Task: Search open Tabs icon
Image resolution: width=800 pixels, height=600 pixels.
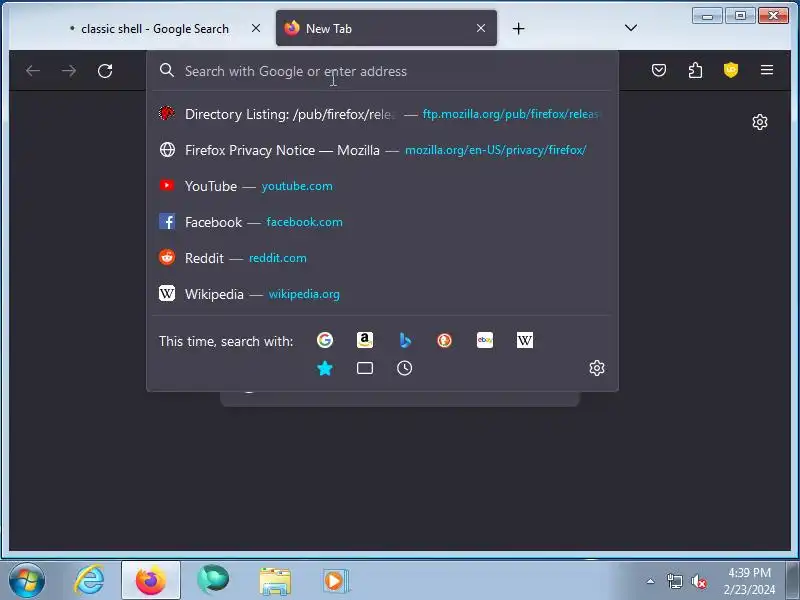Action: [x=365, y=368]
